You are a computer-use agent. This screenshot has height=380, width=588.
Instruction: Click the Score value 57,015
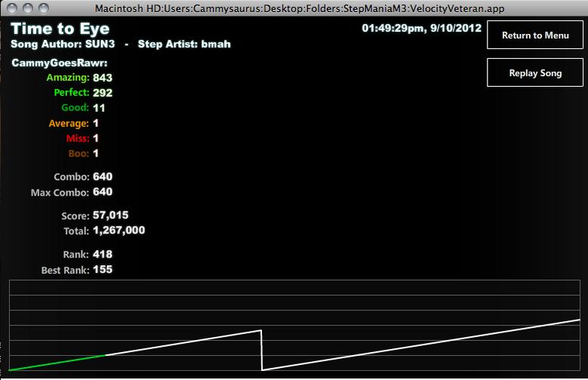(x=111, y=215)
